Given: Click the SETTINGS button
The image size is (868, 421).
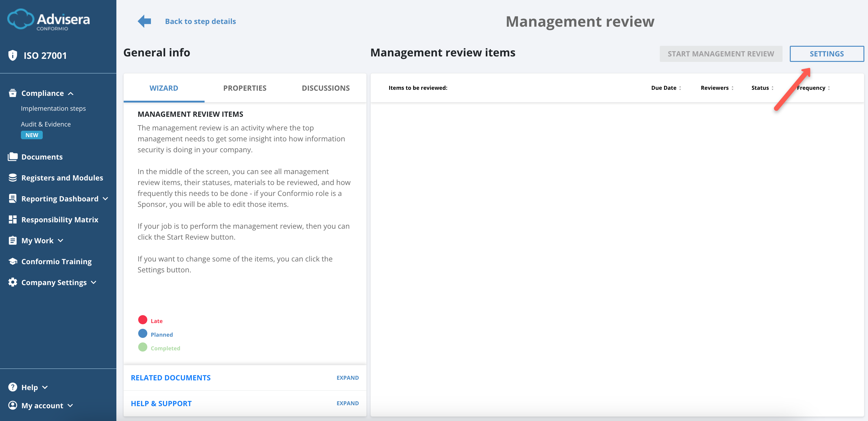Looking at the screenshot, I should 827,54.
